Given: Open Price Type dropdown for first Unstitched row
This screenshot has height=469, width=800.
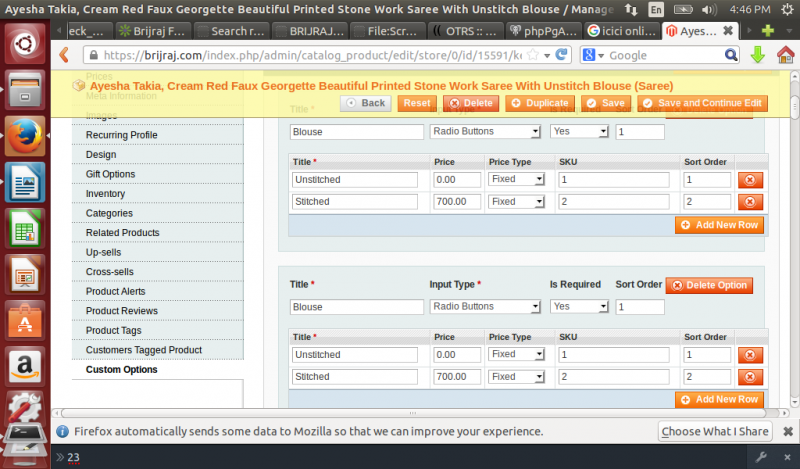Looking at the screenshot, I should point(516,180).
